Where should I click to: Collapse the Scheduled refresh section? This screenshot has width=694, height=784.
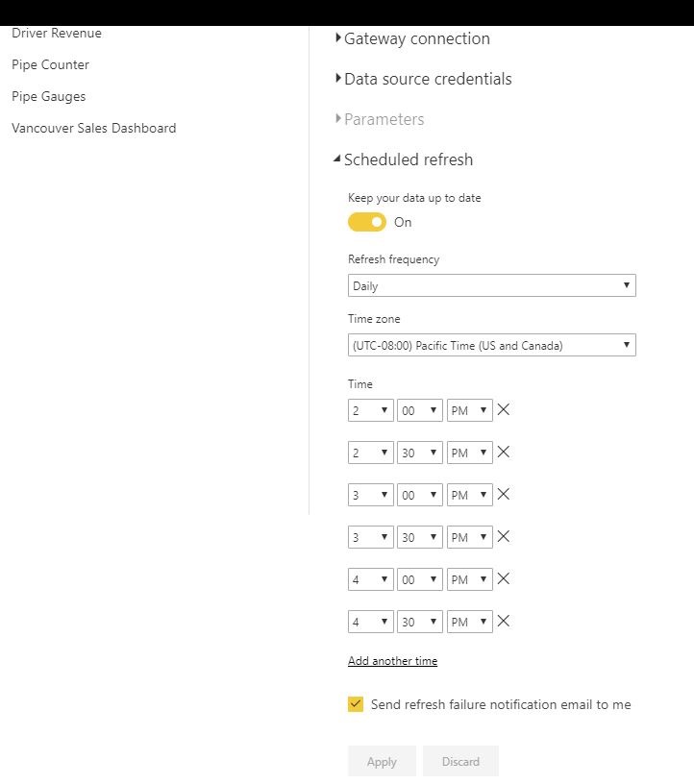point(404,159)
